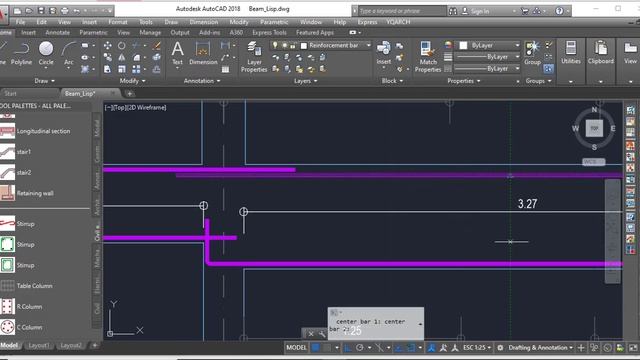Open the Utilities panel
640x360 pixels.
coord(571,52)
